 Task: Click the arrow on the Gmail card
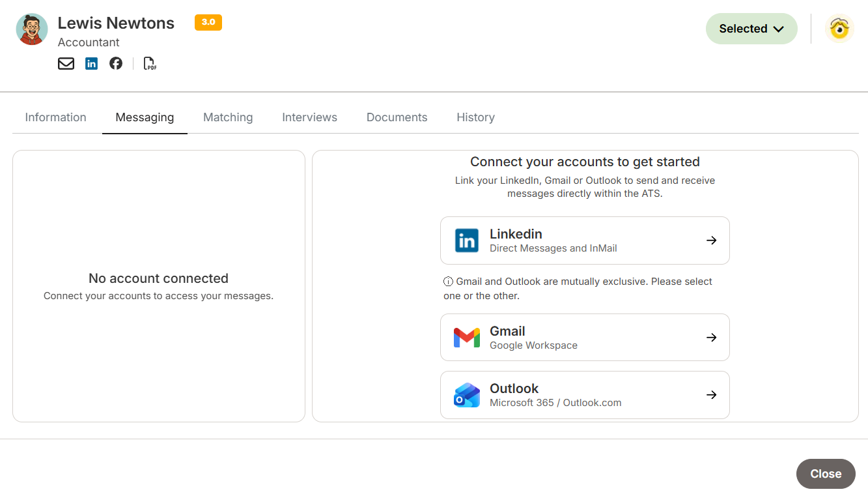[712, 338]
